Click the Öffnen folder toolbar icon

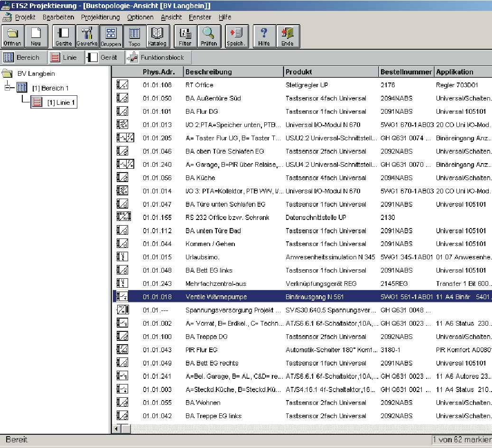(12, 37)
